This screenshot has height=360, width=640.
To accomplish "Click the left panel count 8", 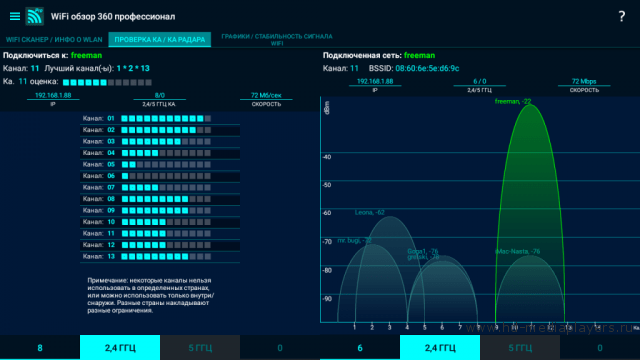I will point(40,348).
